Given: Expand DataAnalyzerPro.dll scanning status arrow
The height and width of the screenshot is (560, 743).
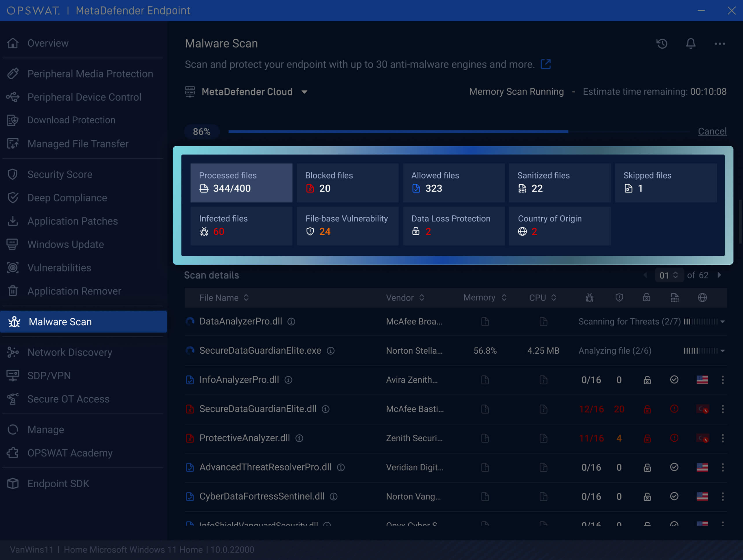Looking at the screenshot, I should pyautogui.click(x=722, y=322).
